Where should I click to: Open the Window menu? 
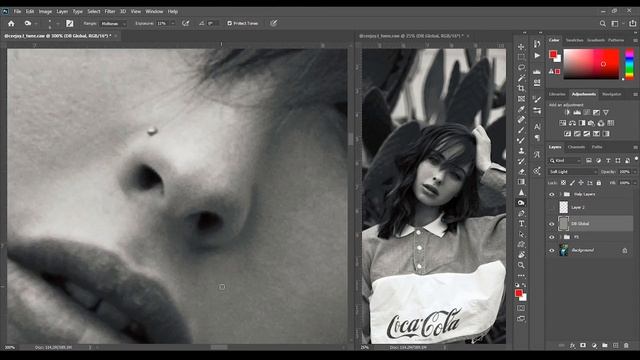154,11
